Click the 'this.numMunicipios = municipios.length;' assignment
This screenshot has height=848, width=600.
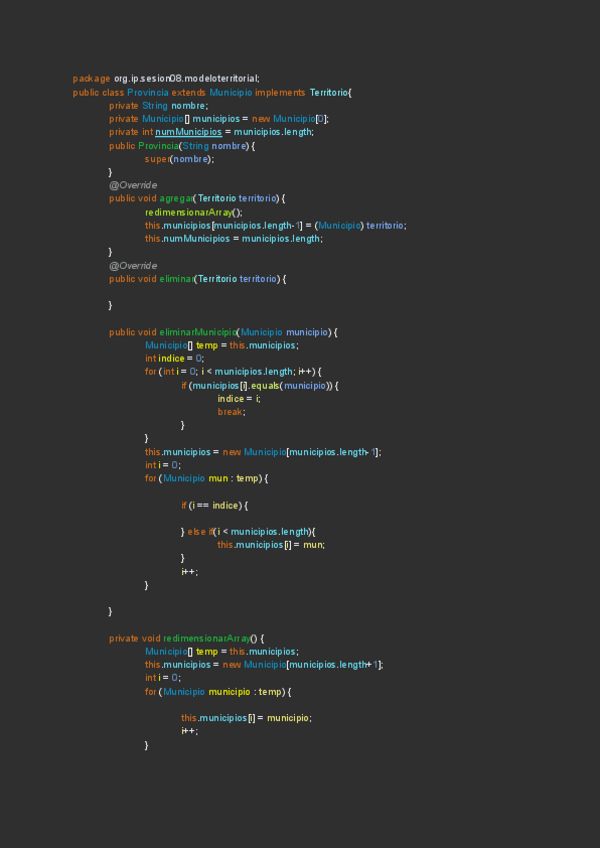tap(234, 238)
